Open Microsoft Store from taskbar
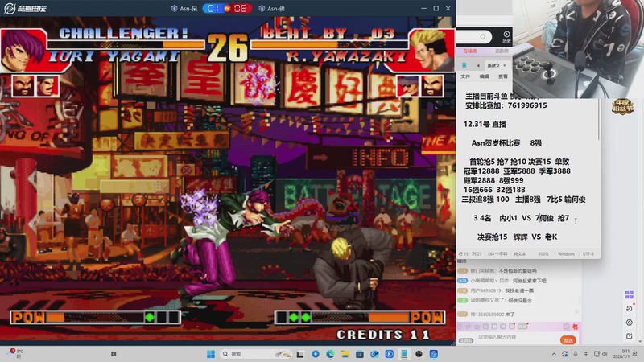644x362 pixels. coord(360,354)
